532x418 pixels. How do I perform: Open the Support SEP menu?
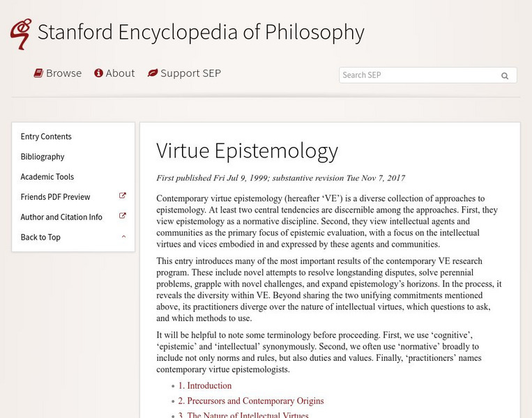point(190,73)
